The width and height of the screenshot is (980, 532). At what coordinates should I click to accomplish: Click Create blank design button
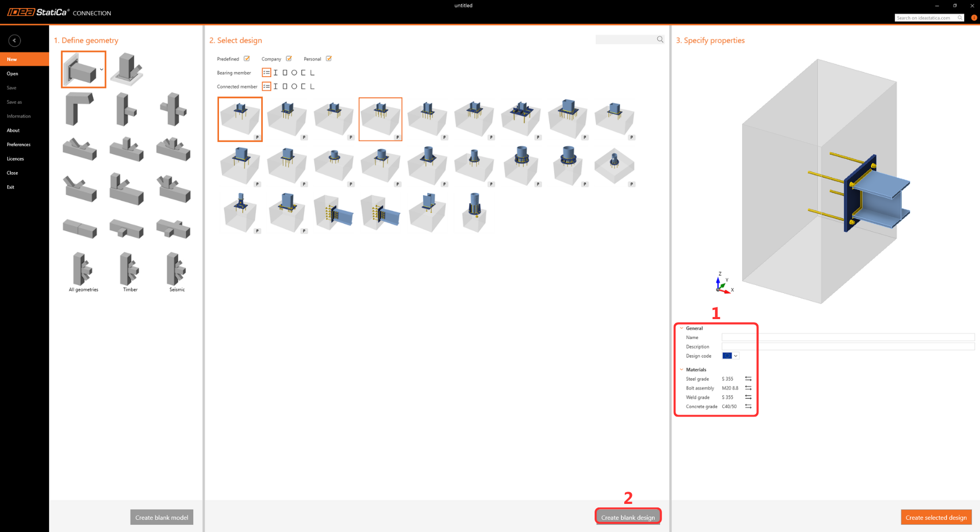[x=628, y=517]
